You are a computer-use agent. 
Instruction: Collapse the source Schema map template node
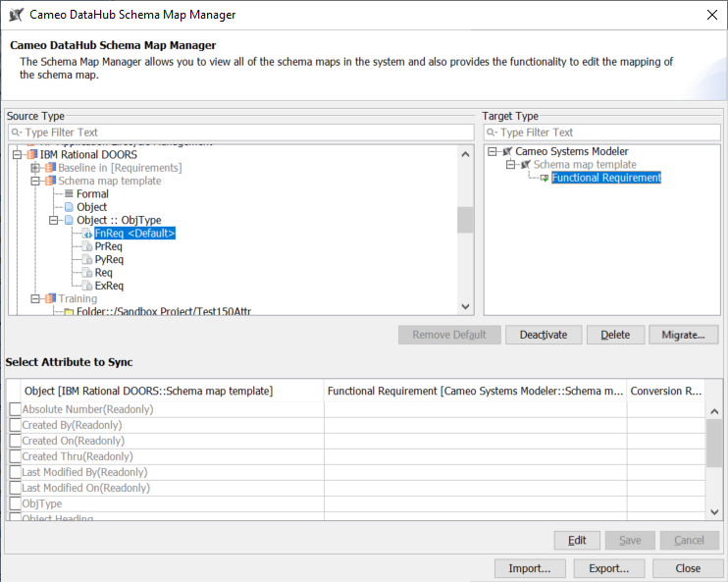[x=35, y=181]
